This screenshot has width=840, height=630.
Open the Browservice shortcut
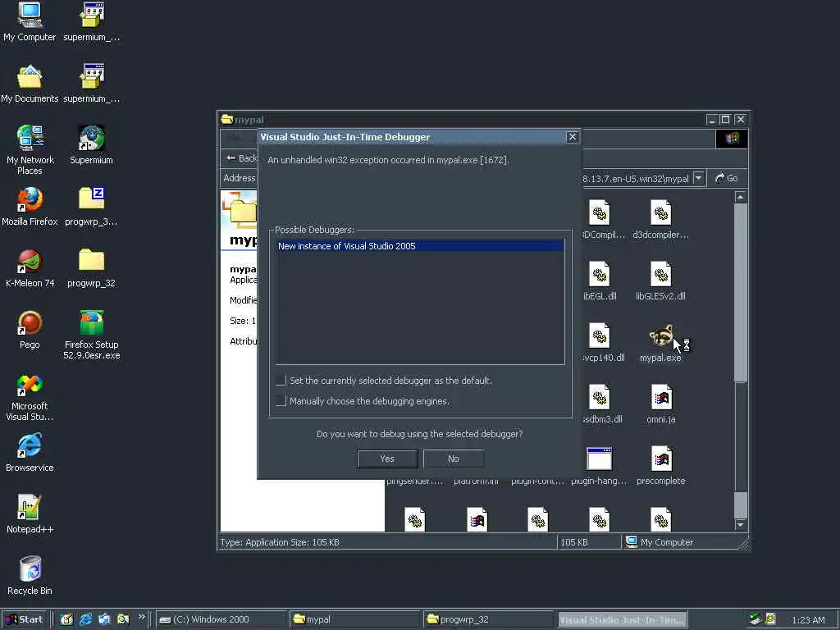[30, 453]
